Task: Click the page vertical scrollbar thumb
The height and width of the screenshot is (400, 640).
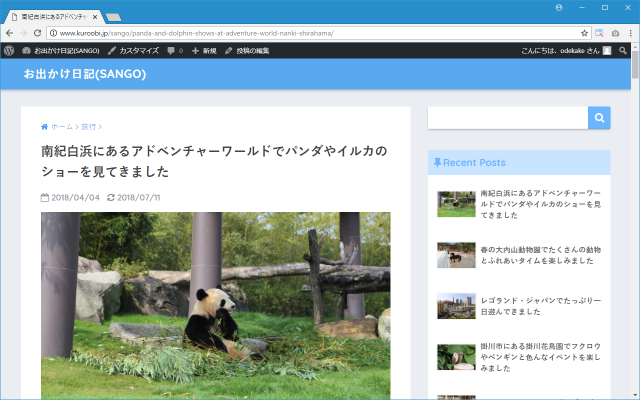Action: 635,64
